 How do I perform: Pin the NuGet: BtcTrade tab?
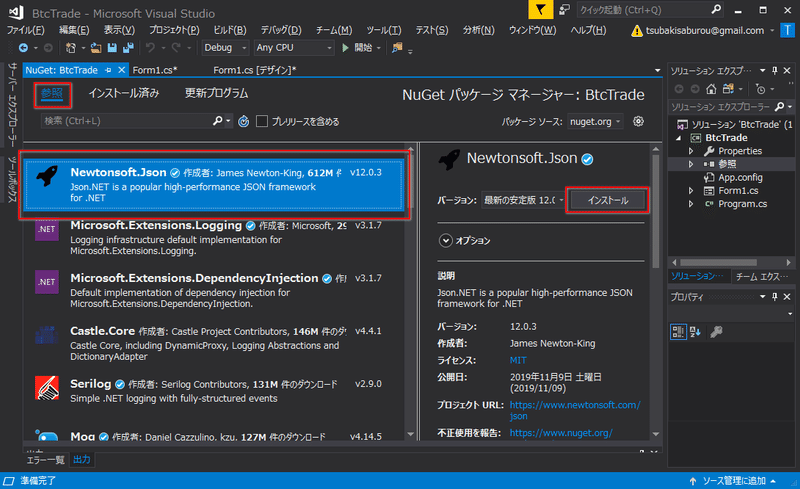point(108,70)
